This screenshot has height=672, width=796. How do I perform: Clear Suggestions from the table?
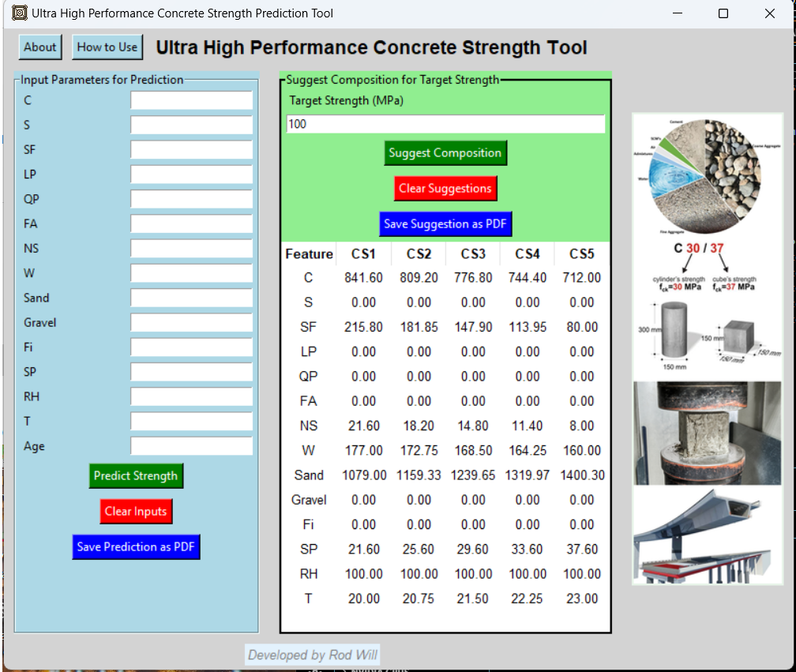pos(445,189)
